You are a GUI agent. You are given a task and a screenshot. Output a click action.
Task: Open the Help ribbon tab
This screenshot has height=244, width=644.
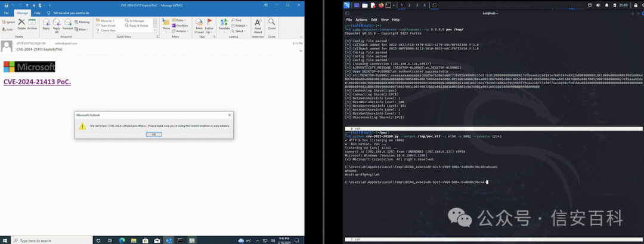pyautogui.click(x=38, y=13)
